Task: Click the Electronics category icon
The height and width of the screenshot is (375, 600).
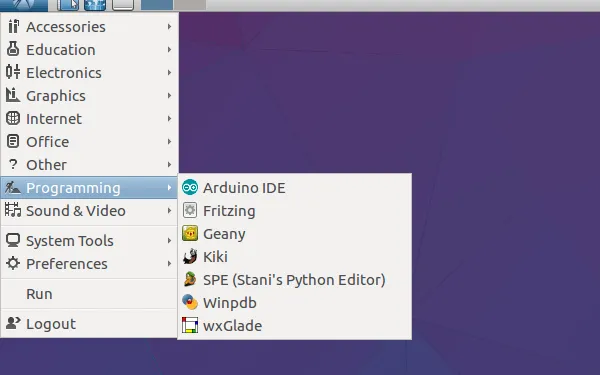Action: point(13,72)
